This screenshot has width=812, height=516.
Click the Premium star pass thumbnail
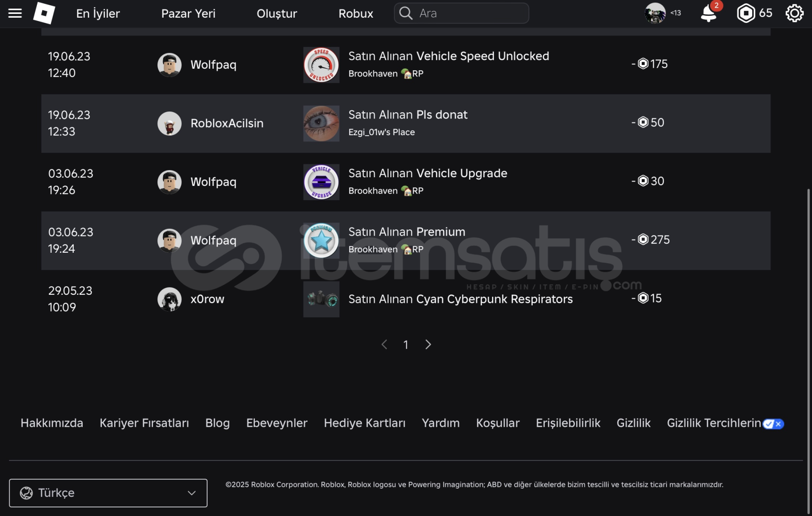click(321, 240)
